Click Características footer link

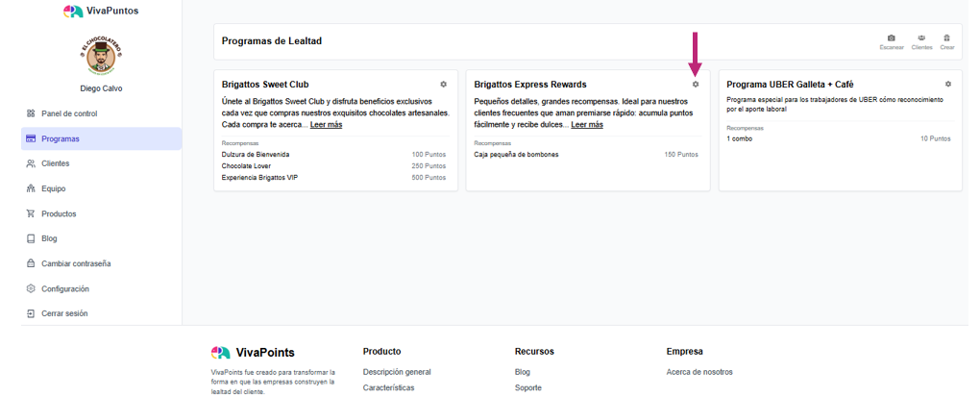pos(389,387)
